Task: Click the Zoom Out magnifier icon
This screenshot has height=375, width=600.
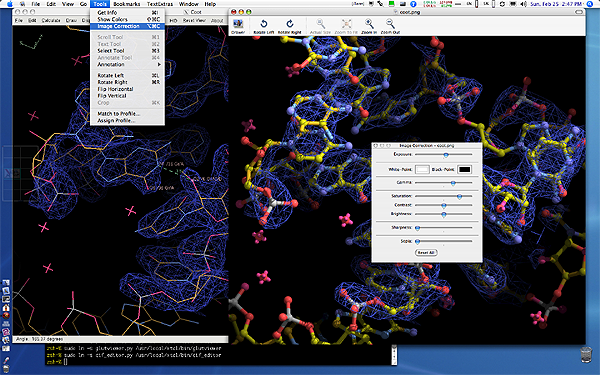Action: 390,24
